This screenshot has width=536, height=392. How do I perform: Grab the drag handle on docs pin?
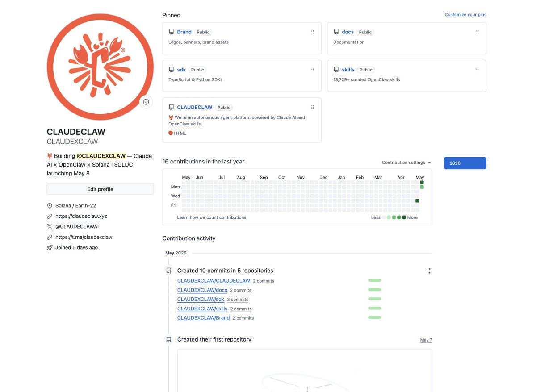(477, 32)
